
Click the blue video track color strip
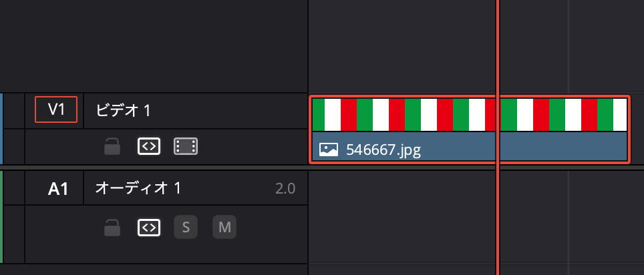(x=1, y=129)
